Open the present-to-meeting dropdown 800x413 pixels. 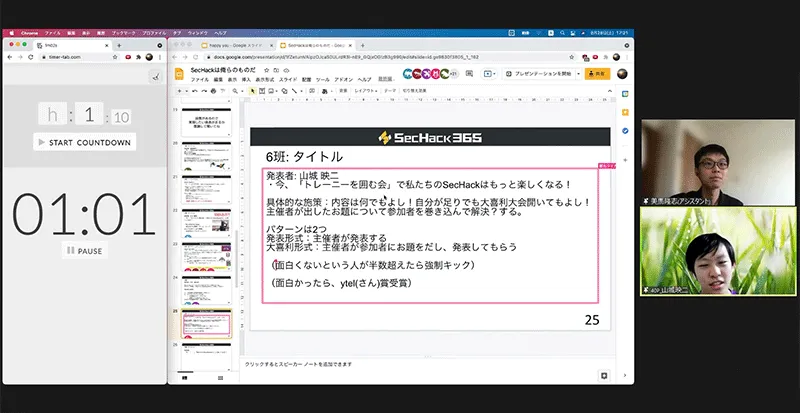490,74
